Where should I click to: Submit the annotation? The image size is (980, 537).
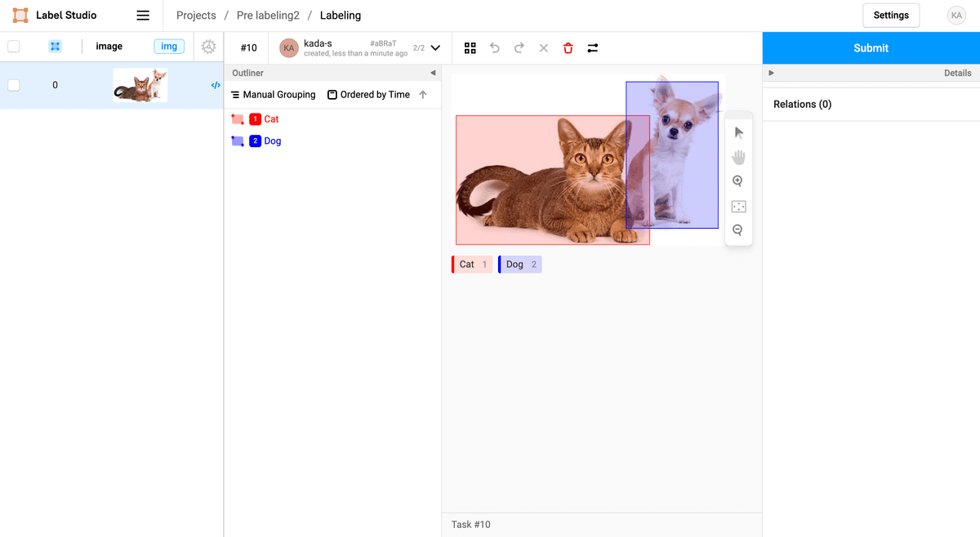point(871,48)
